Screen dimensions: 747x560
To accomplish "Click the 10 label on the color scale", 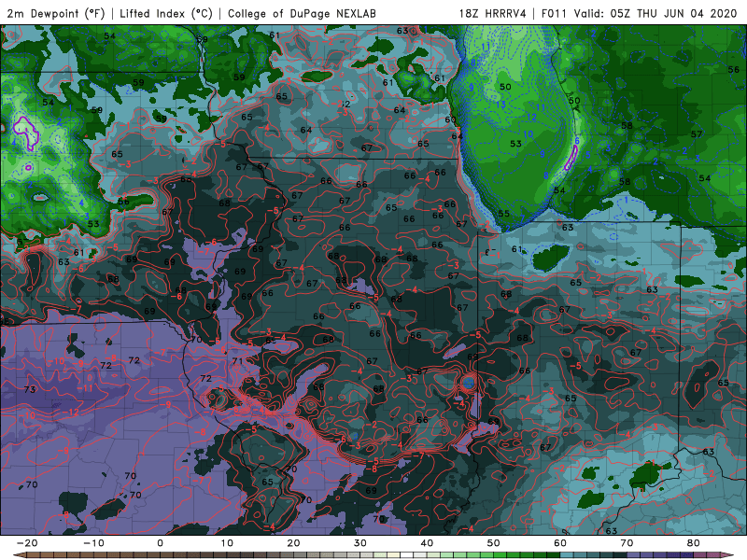I will click(227, 543).
